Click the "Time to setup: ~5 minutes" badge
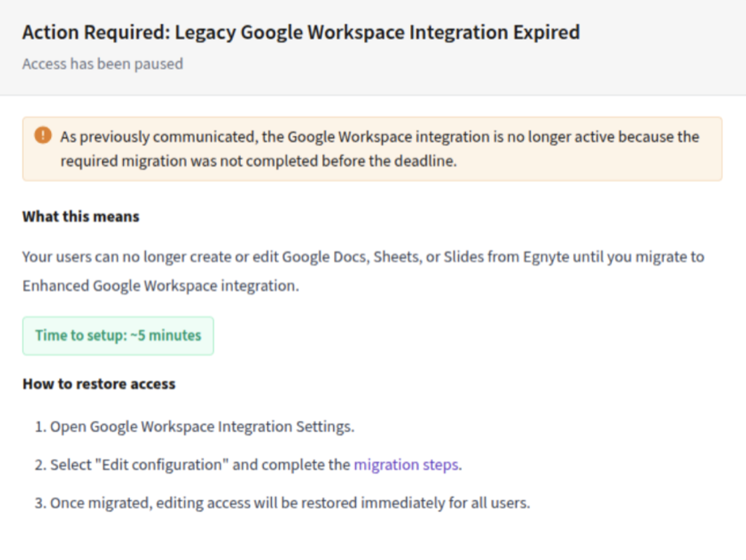Image resolution: width=746 pixels, height=560 pixels. click(118, 336)
